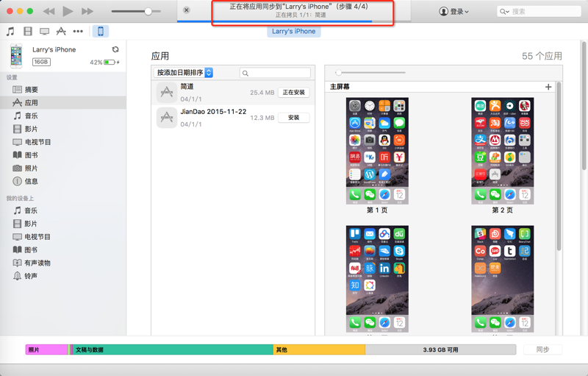The image size is (588, 376).
Task: Click the 文稿与数据 storage bar segment
Action: point(173,350)
